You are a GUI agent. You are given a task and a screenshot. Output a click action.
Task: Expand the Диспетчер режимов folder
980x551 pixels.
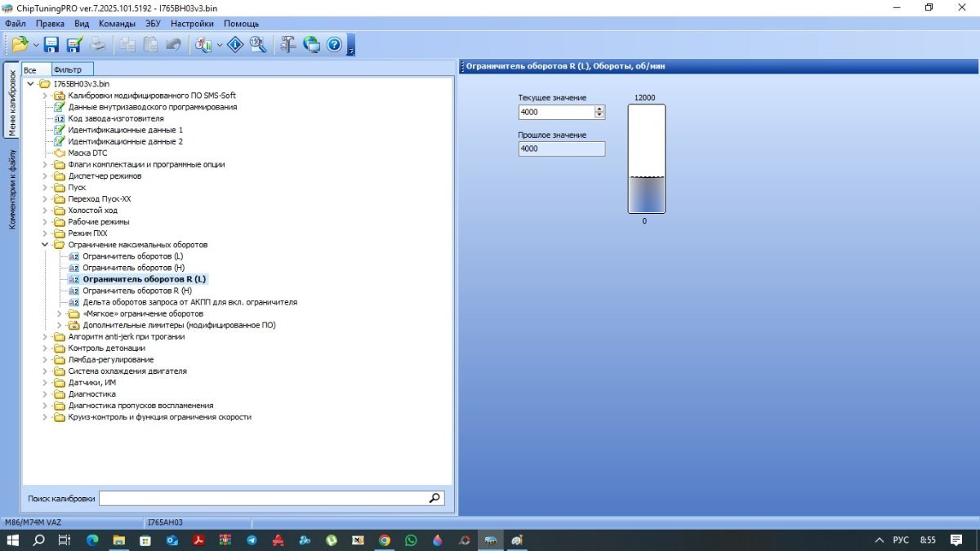(46, 176)
